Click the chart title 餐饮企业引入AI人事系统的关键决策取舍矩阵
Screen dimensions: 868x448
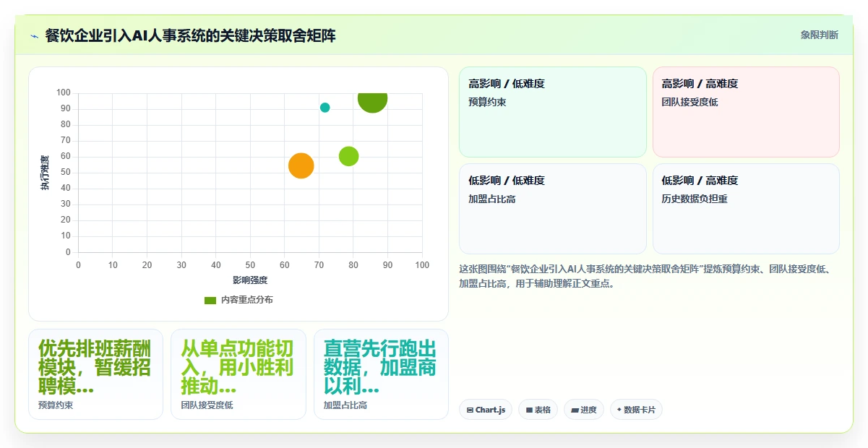[190, 36]
